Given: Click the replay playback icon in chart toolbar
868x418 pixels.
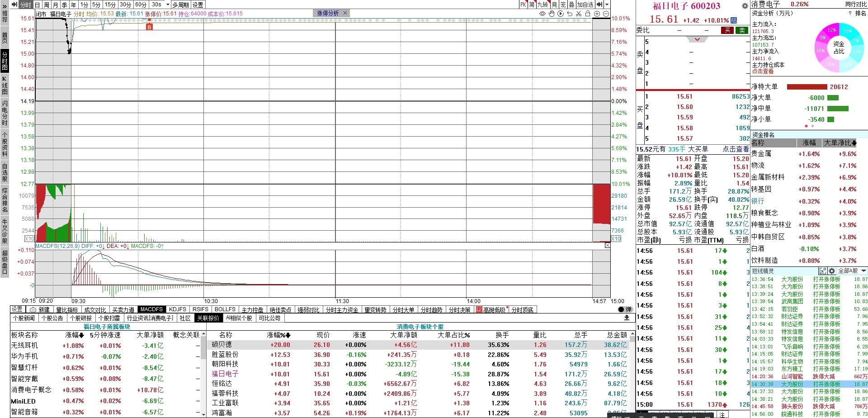Looking at the screenshot, I should click(561, 14).
